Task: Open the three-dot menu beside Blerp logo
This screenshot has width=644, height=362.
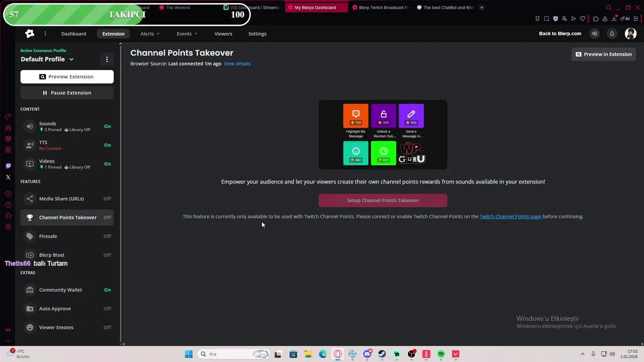Action: 45,34
